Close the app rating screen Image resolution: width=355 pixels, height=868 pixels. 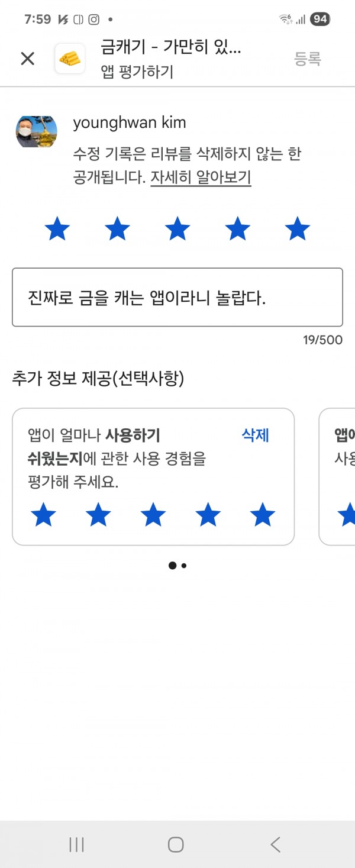pos(28,59)
